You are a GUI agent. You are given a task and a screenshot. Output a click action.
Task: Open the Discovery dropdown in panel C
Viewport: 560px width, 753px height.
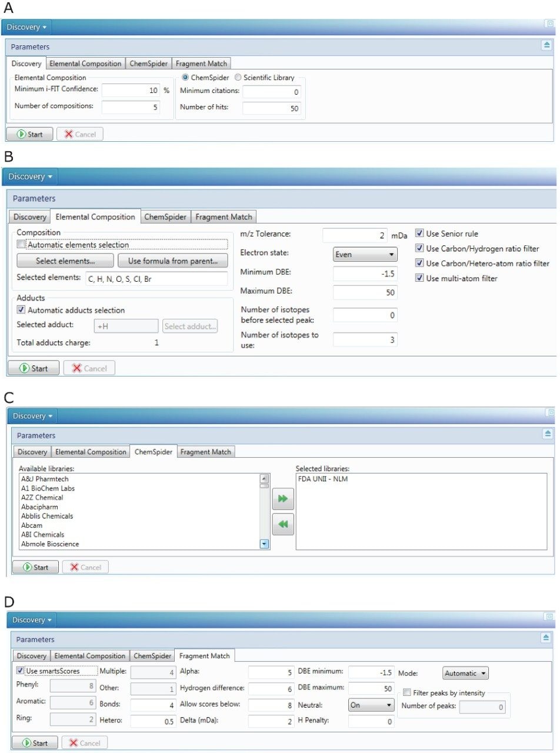click(x=32, y=416)
